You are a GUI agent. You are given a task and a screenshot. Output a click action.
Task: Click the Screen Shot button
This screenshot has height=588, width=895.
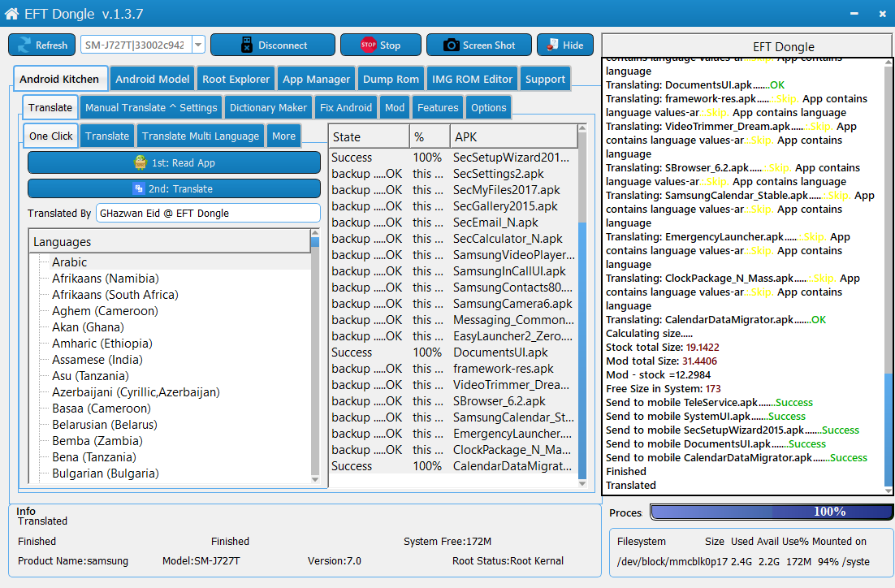coord(479,45)
